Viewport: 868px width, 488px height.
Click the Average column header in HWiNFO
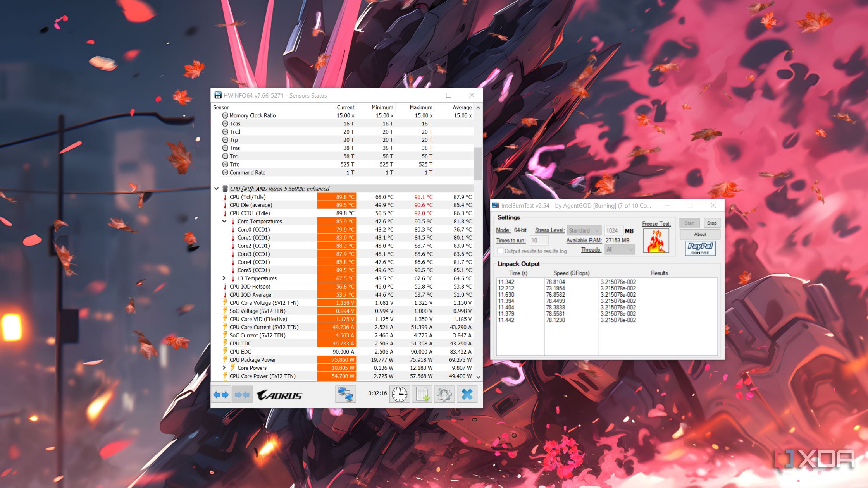(x=462, y=107)
